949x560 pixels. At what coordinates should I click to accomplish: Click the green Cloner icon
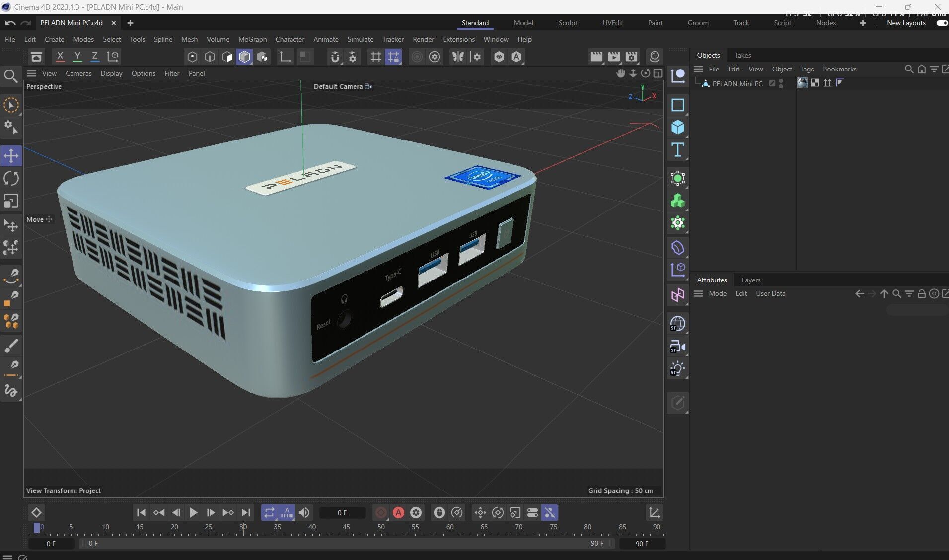678,201
